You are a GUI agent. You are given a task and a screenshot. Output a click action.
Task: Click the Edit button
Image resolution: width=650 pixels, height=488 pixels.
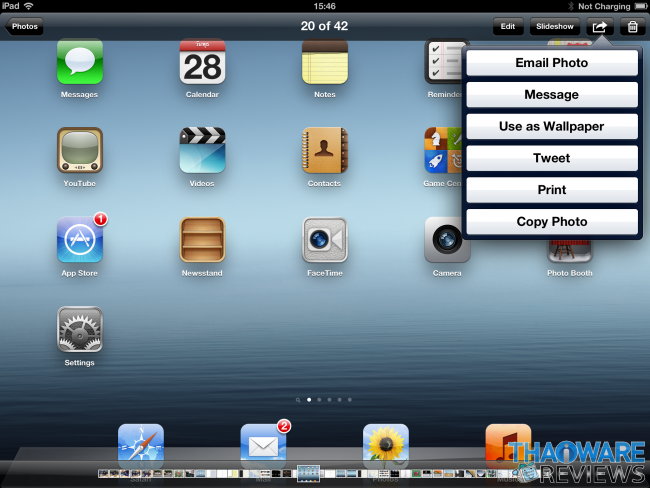point(508,27)
